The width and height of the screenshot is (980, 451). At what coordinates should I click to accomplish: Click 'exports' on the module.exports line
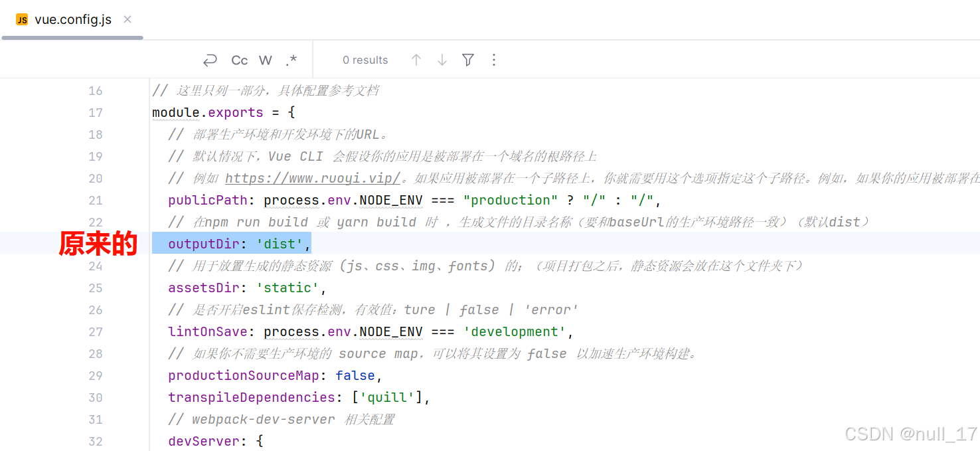point(236,112)
